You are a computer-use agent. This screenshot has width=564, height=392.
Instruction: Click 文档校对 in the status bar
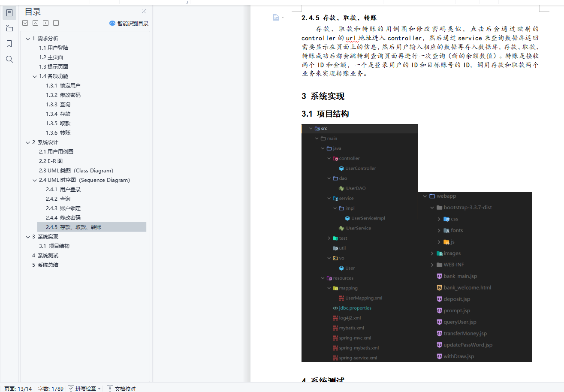coord(121,389)
